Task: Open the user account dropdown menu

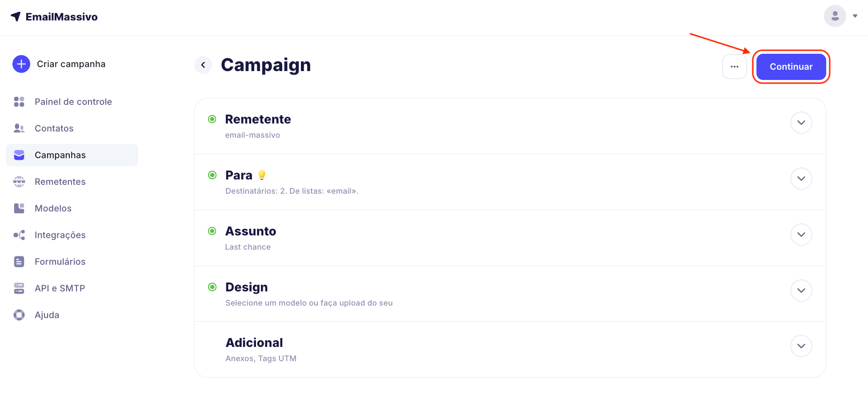Action: coord(841,16)
